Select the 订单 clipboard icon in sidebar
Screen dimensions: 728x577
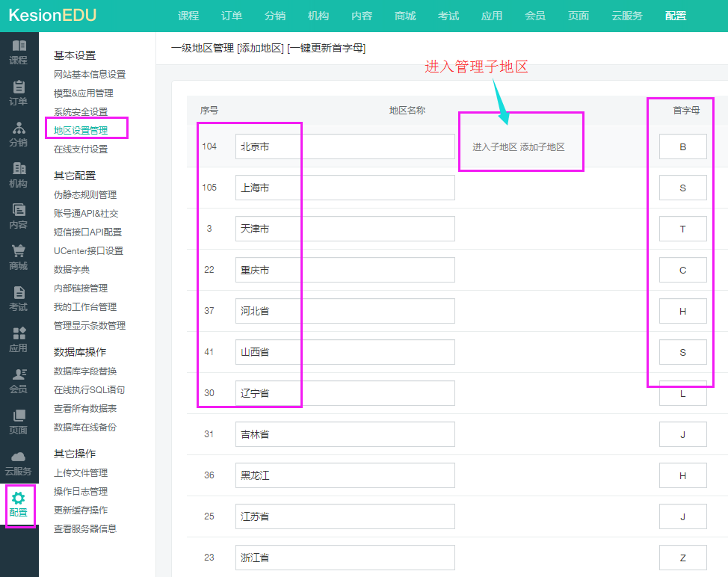click(19, 87)
